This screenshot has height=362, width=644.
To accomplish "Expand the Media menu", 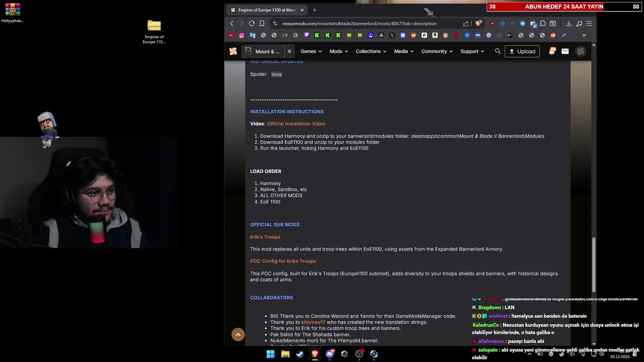I will point(404,51).
